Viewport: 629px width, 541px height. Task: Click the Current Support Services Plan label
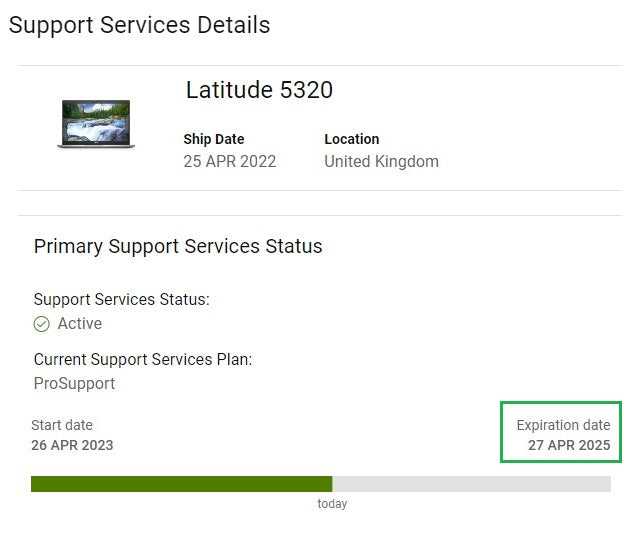pyautogui.click(x=142, y=359)
